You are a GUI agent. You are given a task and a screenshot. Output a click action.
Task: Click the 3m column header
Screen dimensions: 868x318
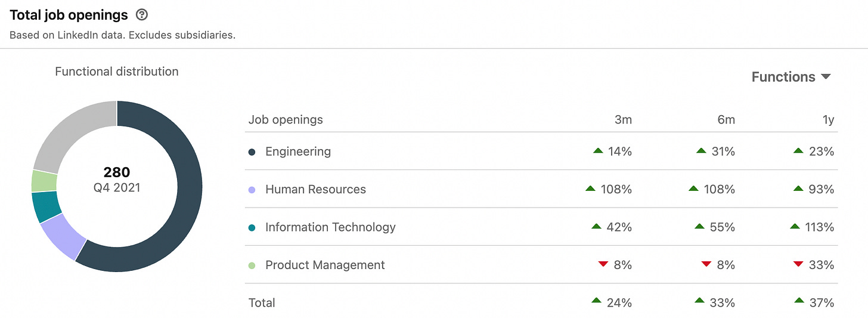[623, 120]
